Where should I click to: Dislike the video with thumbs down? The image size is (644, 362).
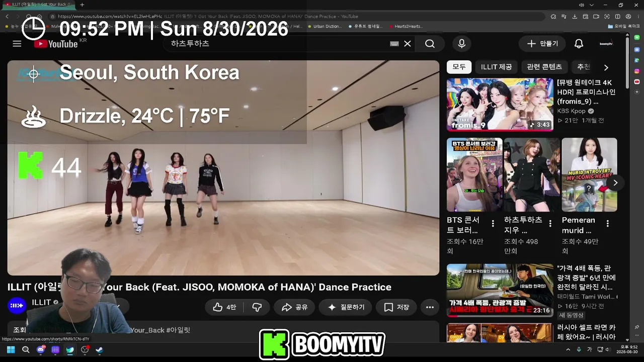[x=257, y=307]
